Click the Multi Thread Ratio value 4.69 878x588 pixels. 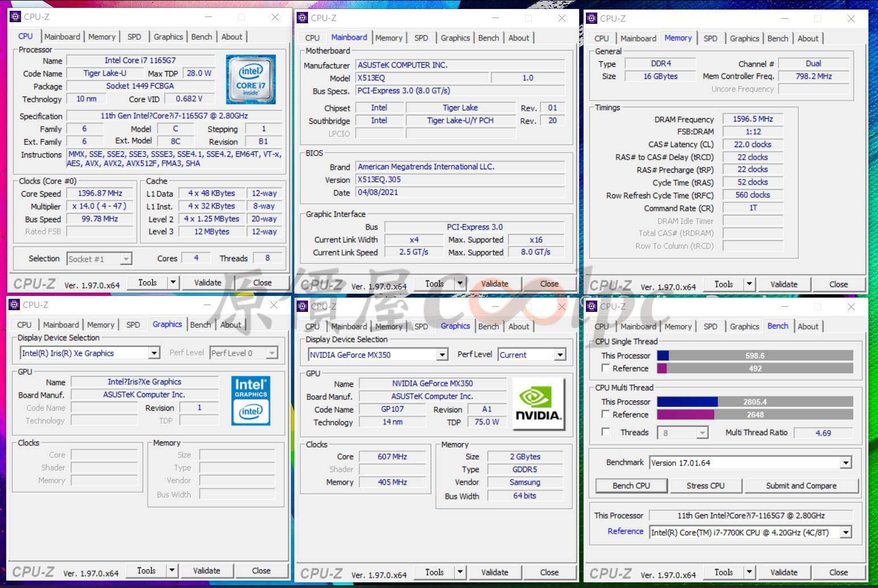(823, 433)
